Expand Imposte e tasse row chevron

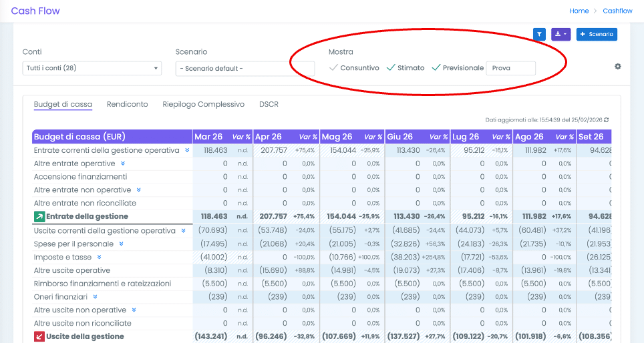click(100, 258)
